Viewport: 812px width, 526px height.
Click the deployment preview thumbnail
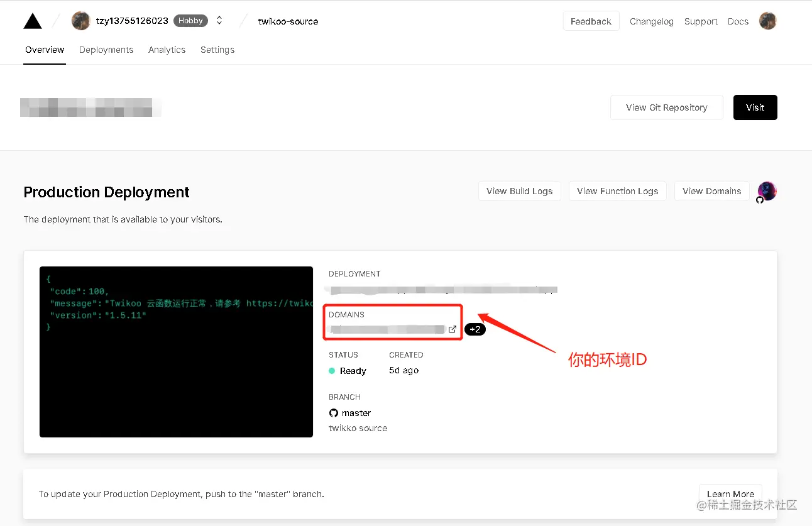176,352
